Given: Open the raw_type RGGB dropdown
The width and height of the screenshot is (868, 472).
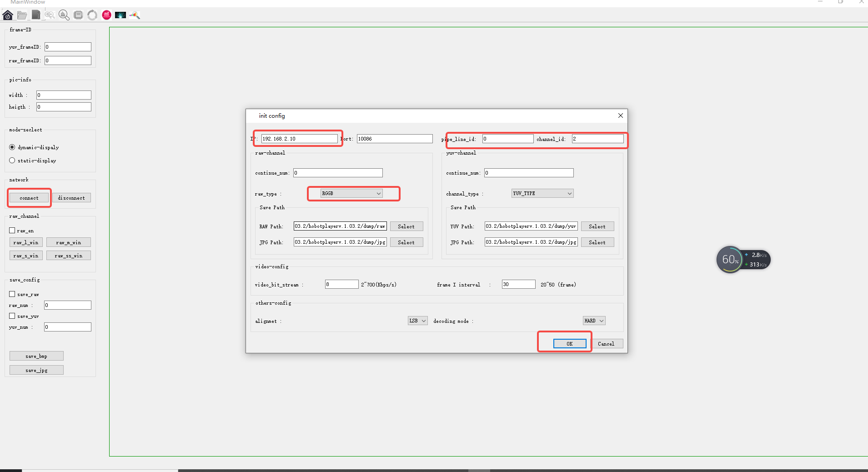Looking at the screenshot, I should pyautogui.click(x=351, y=193).
